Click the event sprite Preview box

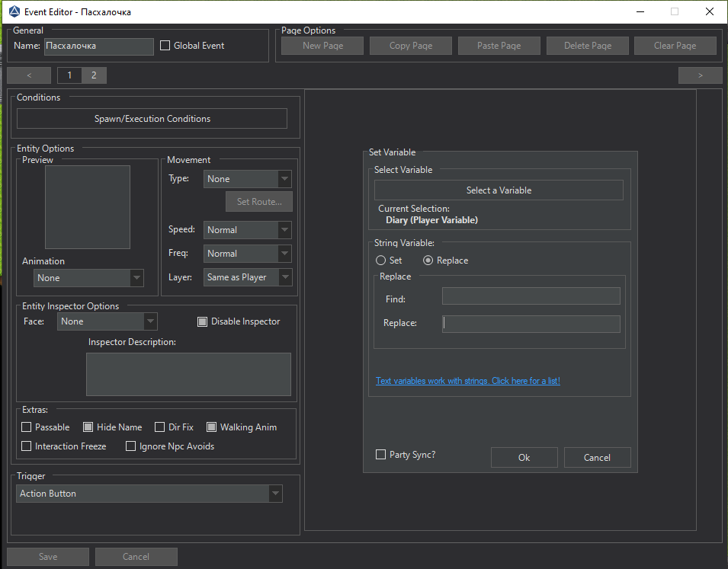[87, 207]
